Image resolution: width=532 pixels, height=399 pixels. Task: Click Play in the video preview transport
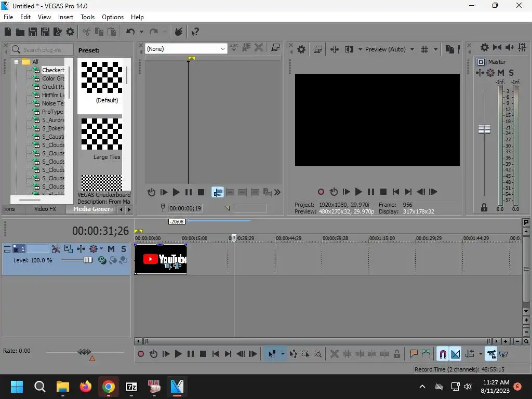(358, 192)
